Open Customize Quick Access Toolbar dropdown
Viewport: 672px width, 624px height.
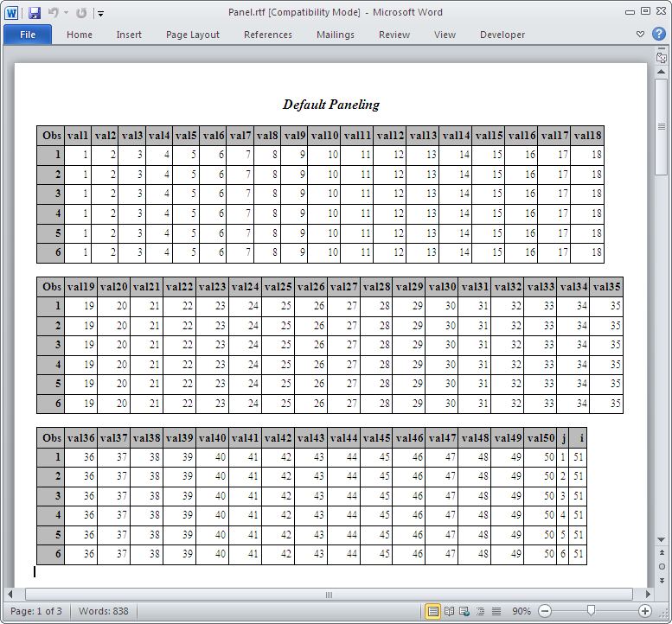point(100,14)
